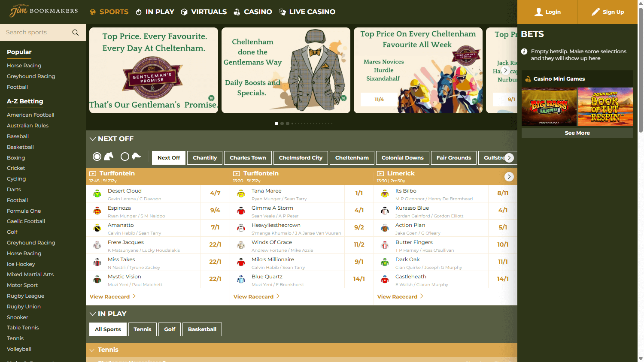Viewport: 644px width, 362px height.
Task: Go to first promo carousel dot
Action: click(276, 124)
